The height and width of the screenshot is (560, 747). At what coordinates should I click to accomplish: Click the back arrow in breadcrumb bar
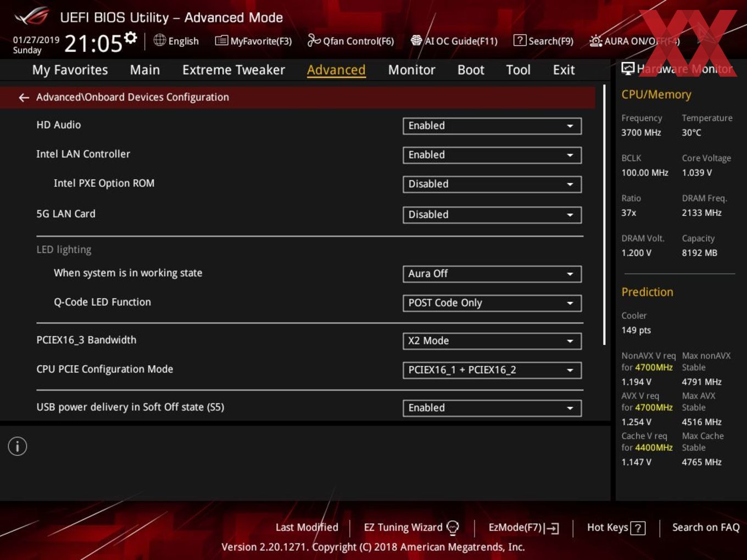[x=24, y=97]
